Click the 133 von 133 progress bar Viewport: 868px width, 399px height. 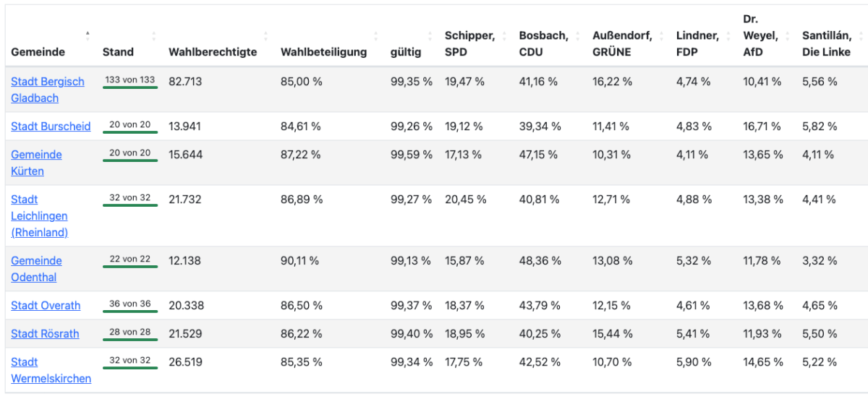coord(130,87)
